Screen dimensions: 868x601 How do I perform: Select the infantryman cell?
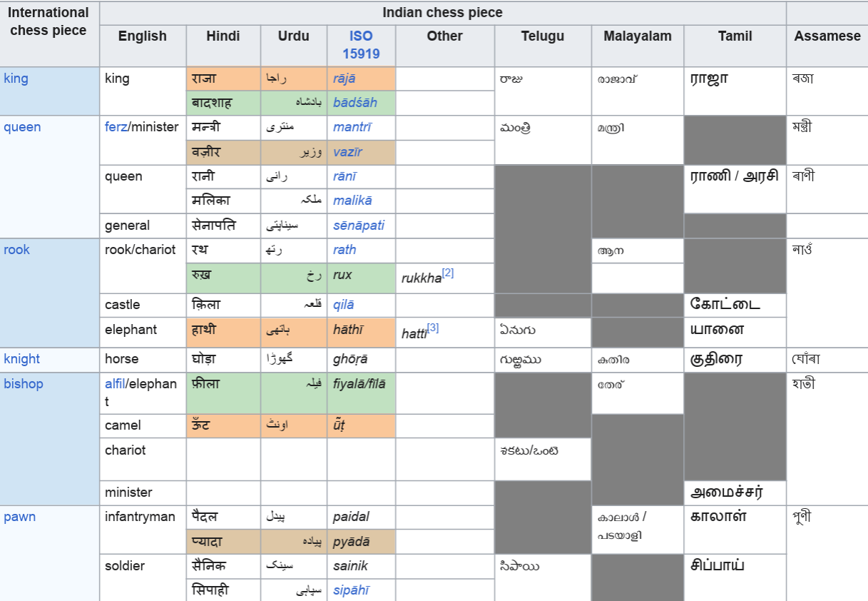pyautogui.click(x=143, y=530)
